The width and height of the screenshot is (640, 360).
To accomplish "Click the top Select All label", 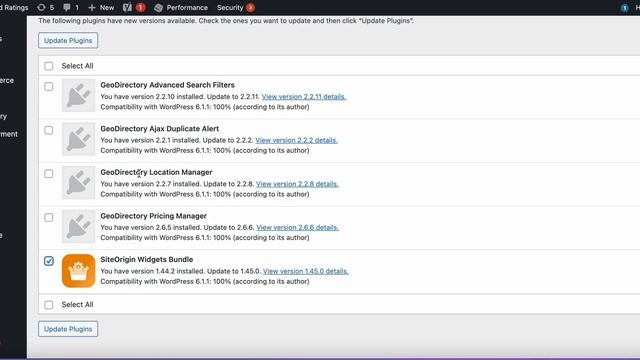I will pos(78,66).
